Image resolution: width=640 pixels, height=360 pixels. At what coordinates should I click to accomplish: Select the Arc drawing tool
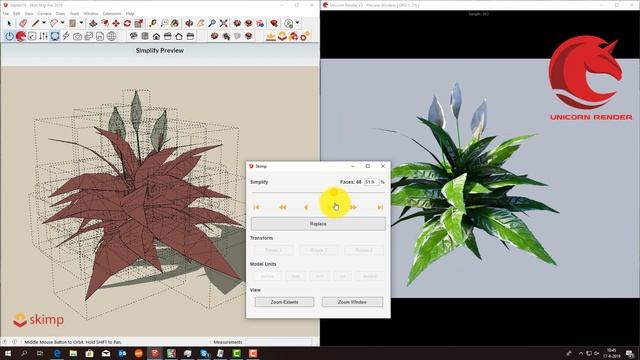[54, 23]
